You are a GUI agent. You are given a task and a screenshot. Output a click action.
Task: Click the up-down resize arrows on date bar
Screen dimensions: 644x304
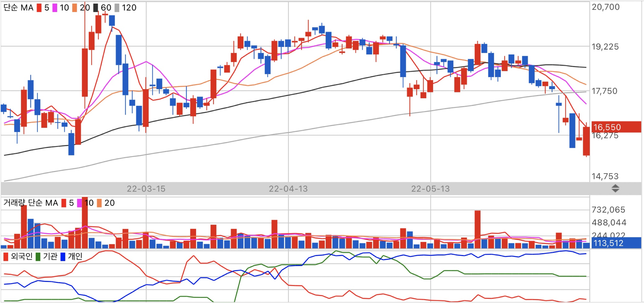coord(615,188)
